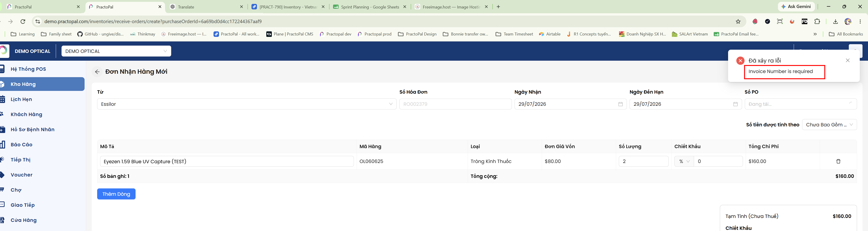The width and height of the screenshot is (868, 231).
Task: Switch to the PRACT-790 Inventory tab
Action: point(288,7)
